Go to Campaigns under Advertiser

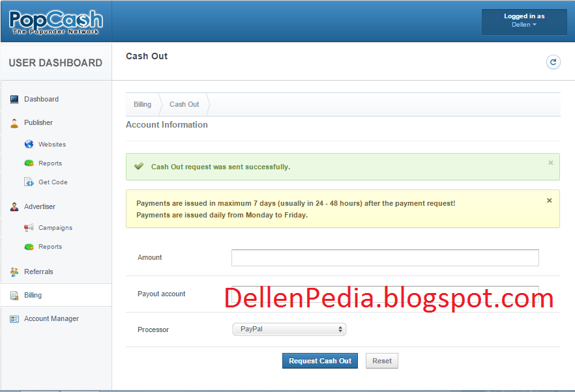pos(55,228)
